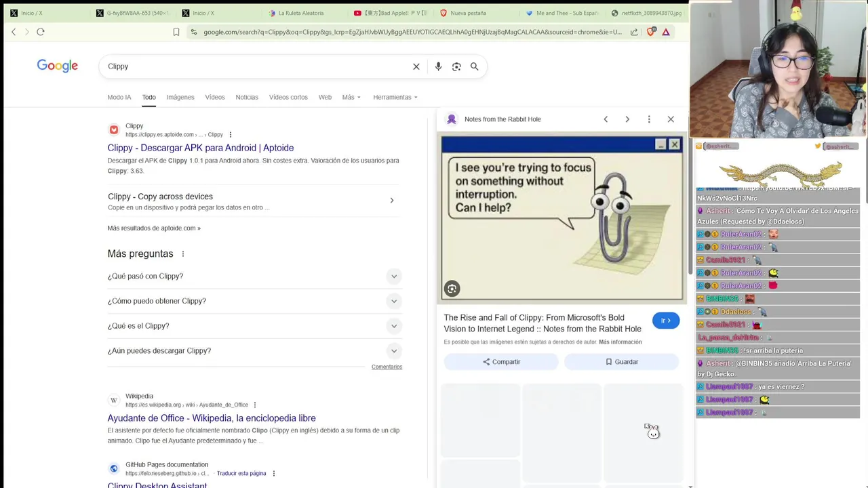This screenshot has height=488, width=868.
Task: Open the Brave rewards triangle icon
Action: 666,32
